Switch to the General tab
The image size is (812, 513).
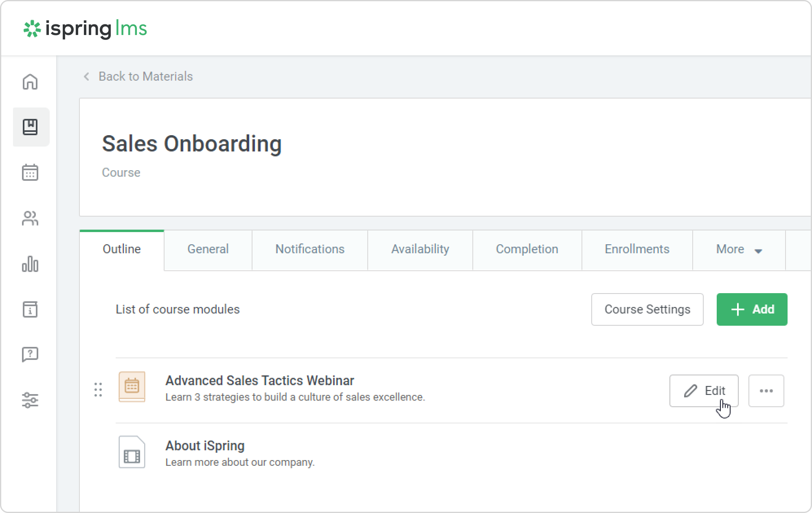(208, 250)
